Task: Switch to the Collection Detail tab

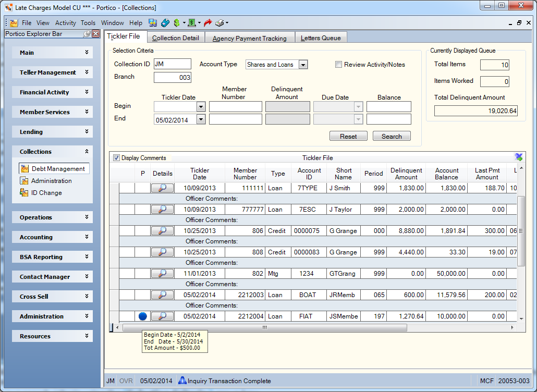Action: pyautogui.click(x=176, y=38)
